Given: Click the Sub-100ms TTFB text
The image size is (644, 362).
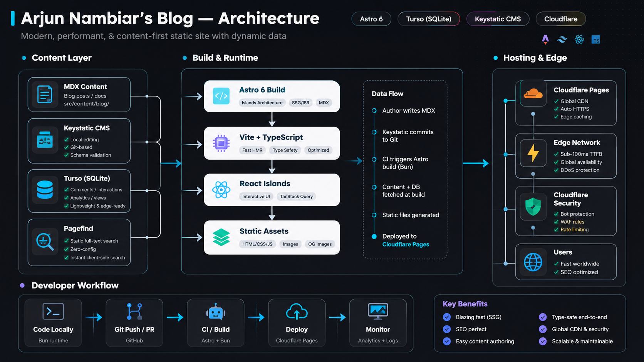Looking at the screenshot, I should [581, 154].
